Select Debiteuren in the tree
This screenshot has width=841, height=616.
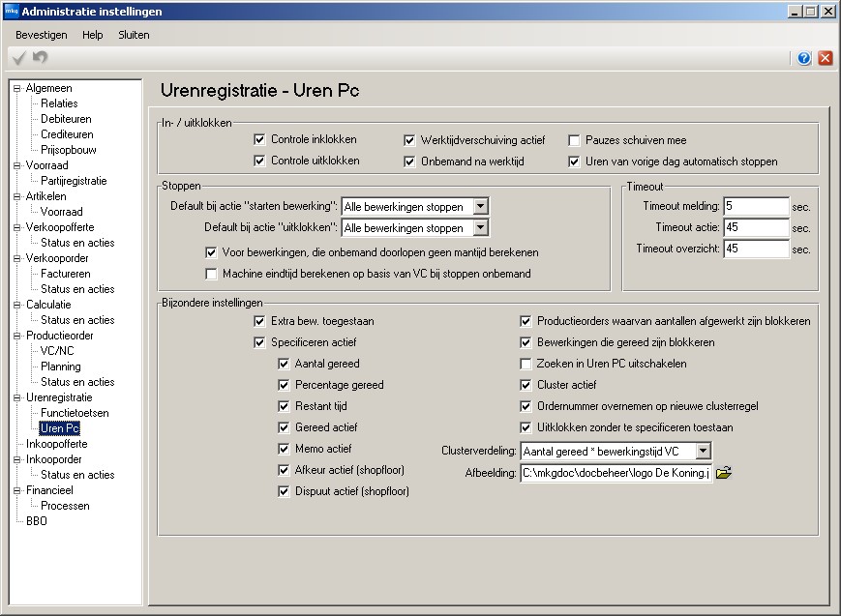[x=66, y=119]
